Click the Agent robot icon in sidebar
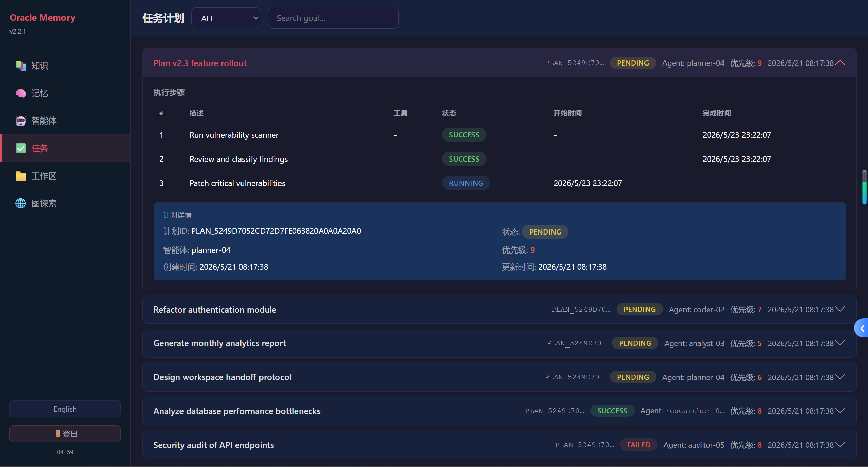This screenshot has width=868, height=467. (x=21, y=121)
